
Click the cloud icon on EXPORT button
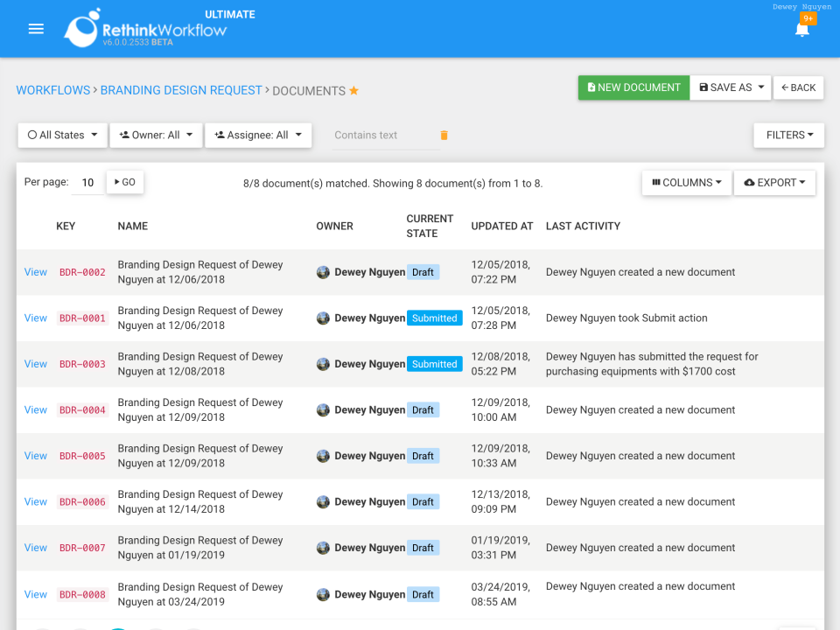(750, 182)
